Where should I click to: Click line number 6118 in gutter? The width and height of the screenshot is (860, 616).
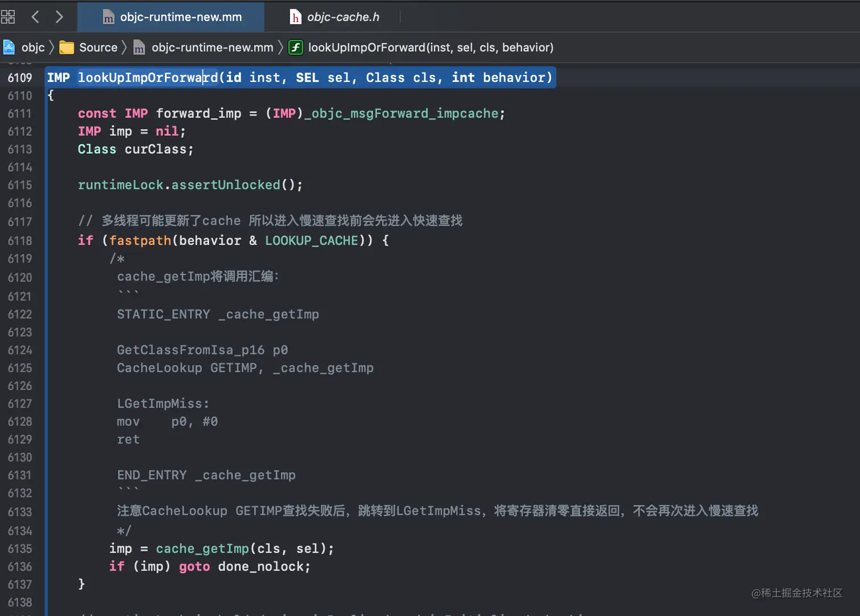20,241
